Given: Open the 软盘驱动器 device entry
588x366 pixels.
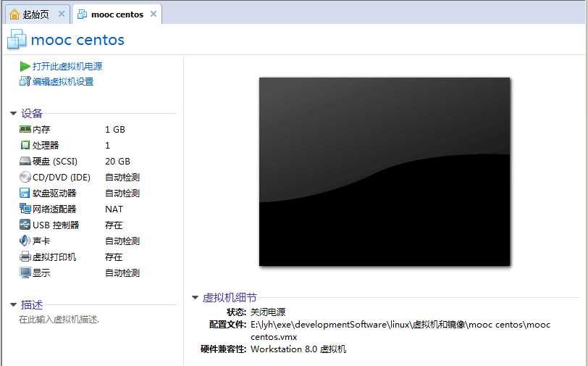Looking at the screenshot, I should pos(54,193).
